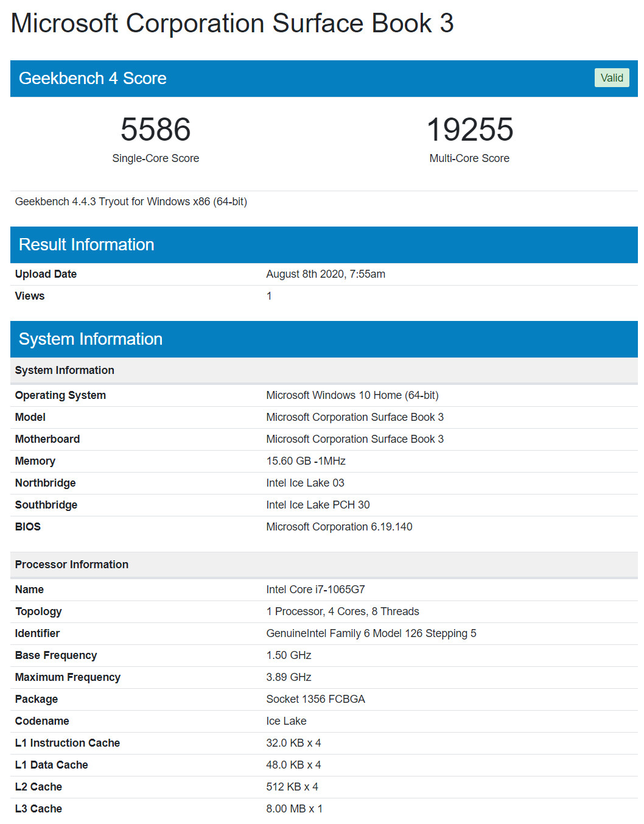Click the Topology label

(38, 611)
